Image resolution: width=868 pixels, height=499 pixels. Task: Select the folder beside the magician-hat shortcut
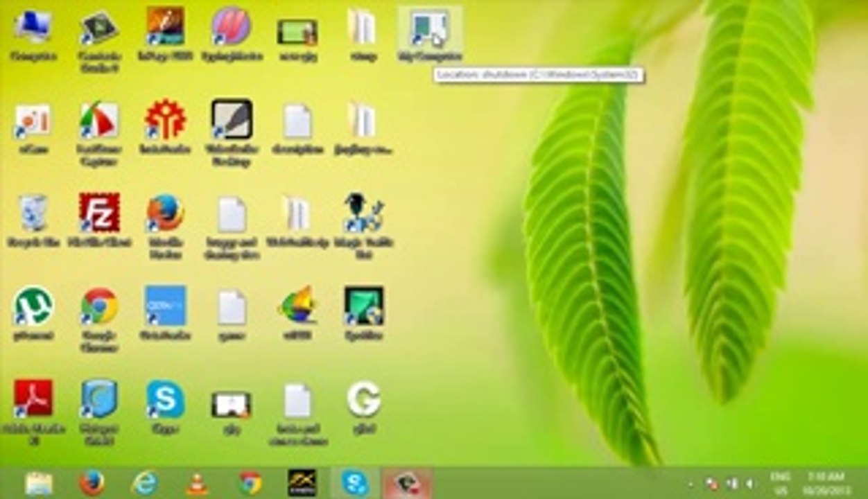[297, 213]
